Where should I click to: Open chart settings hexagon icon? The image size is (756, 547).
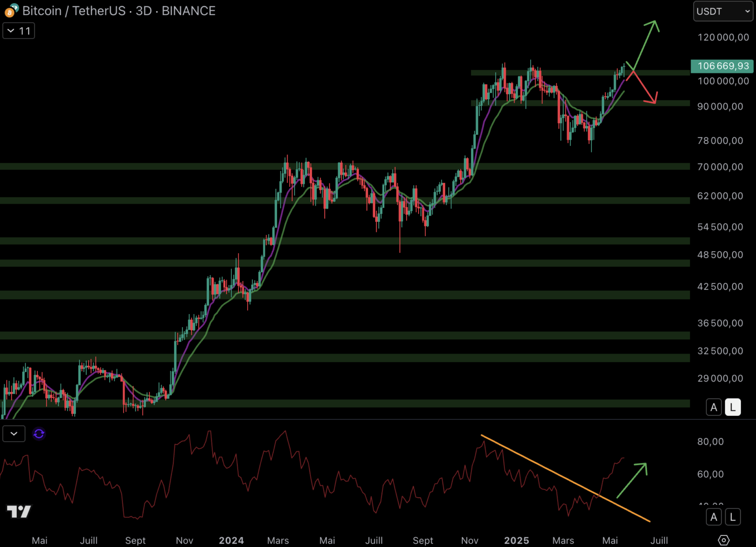click(724, 540)
